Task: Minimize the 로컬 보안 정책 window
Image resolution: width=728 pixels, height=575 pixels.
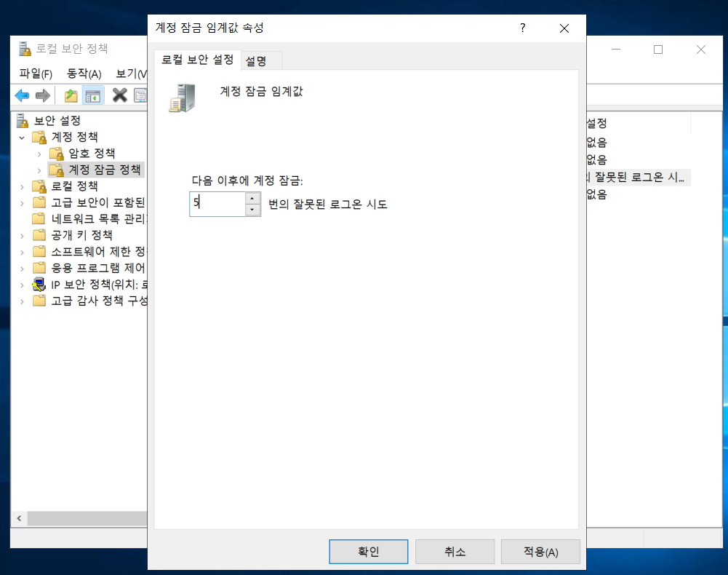Action: [x=616, y=49]
